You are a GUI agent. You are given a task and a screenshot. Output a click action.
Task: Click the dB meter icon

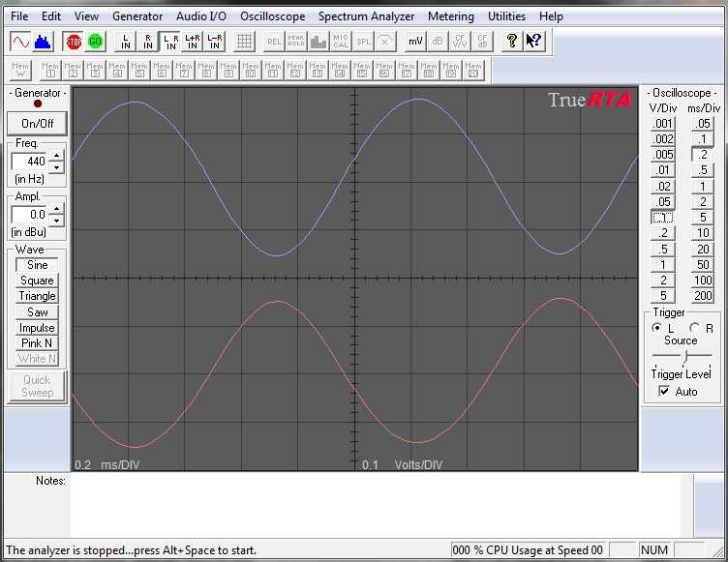(437, 42)
